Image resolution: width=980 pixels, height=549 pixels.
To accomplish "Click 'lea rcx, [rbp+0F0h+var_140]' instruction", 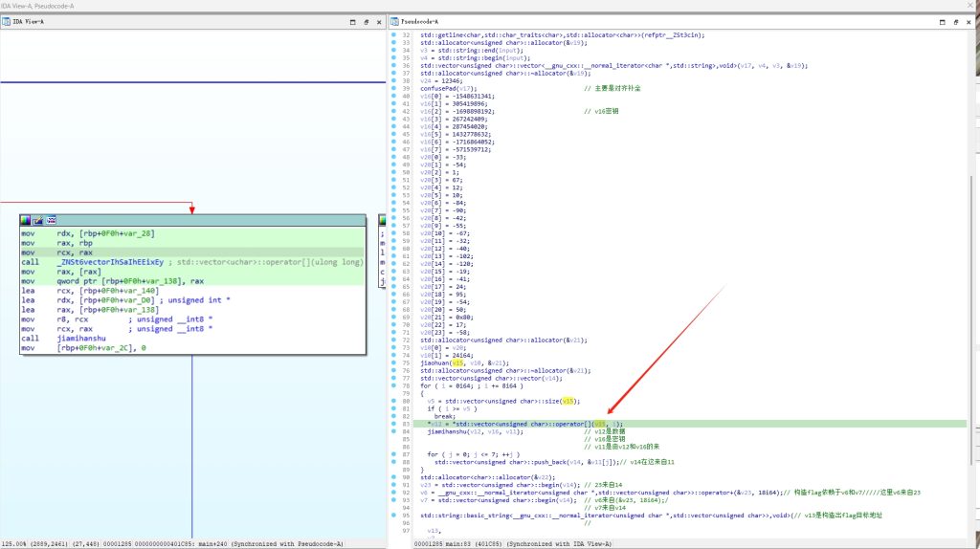I will (90, 291).
